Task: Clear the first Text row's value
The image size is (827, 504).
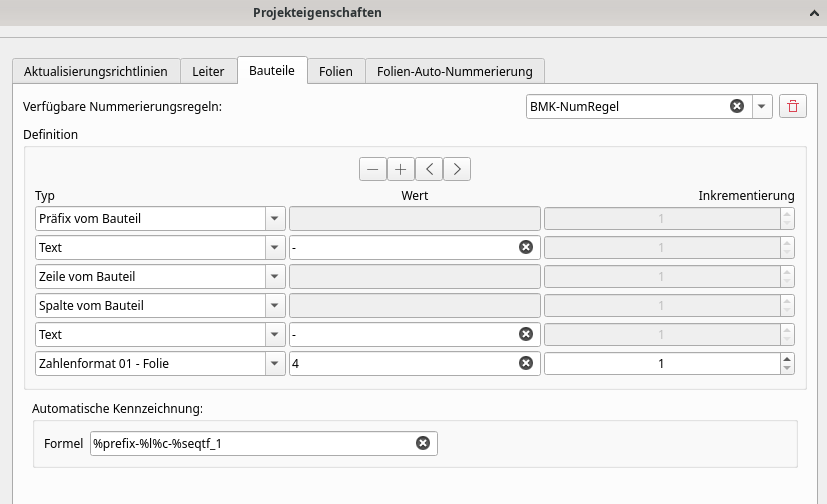Action: [x=526, y=247]
